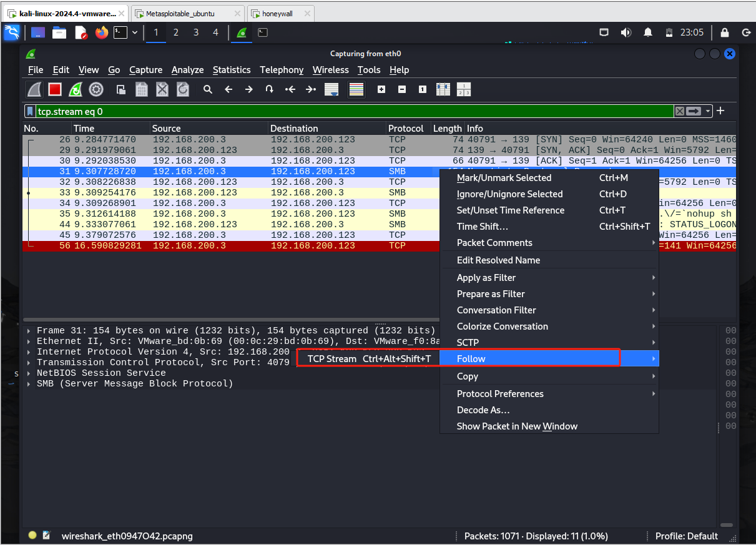Go forward in packet history

point(249,89)
